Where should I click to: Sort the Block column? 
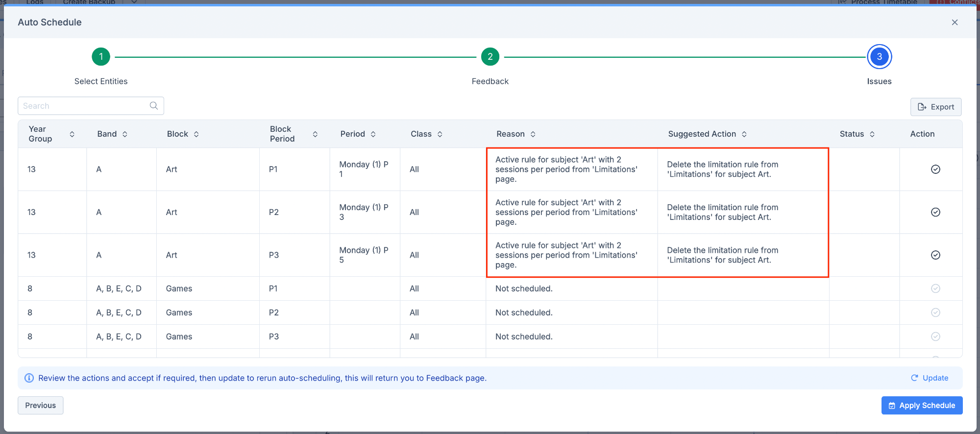click(196, 134)
